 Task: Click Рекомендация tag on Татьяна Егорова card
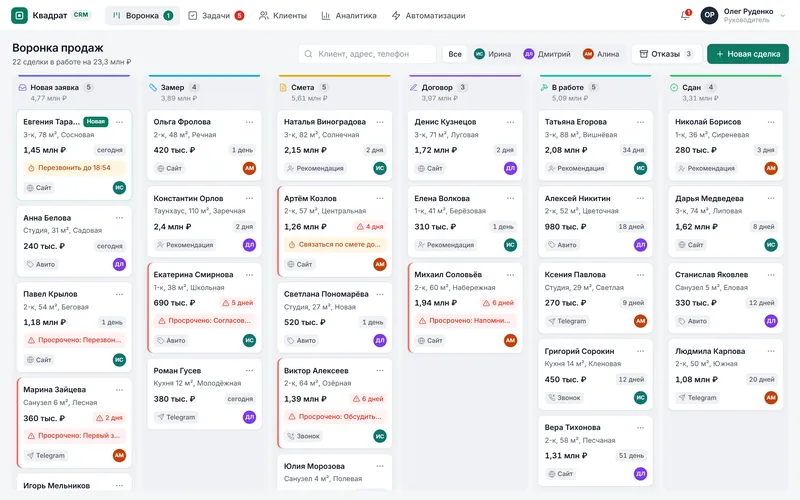[576, 168]
